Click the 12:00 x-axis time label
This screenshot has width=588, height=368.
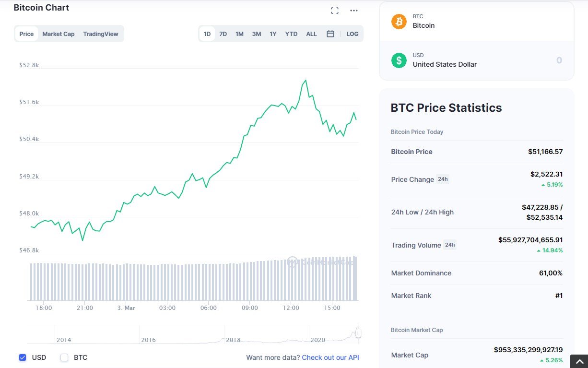291,308
